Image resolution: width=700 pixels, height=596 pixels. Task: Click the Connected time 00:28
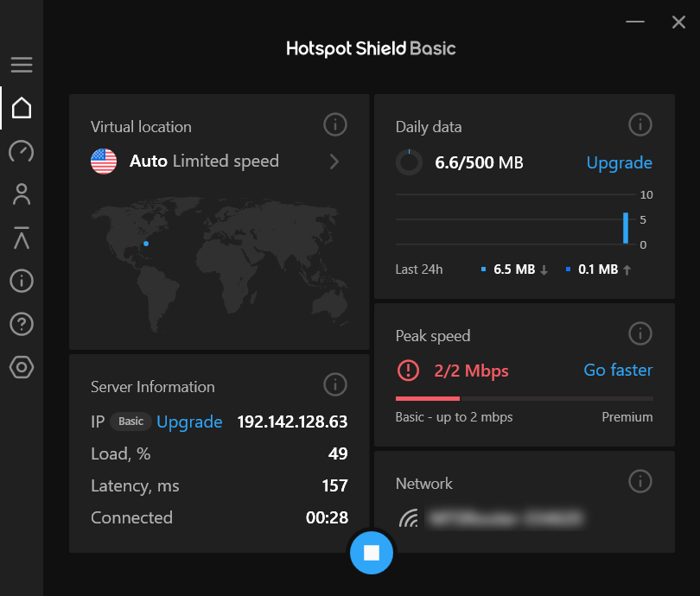[327, 517]
